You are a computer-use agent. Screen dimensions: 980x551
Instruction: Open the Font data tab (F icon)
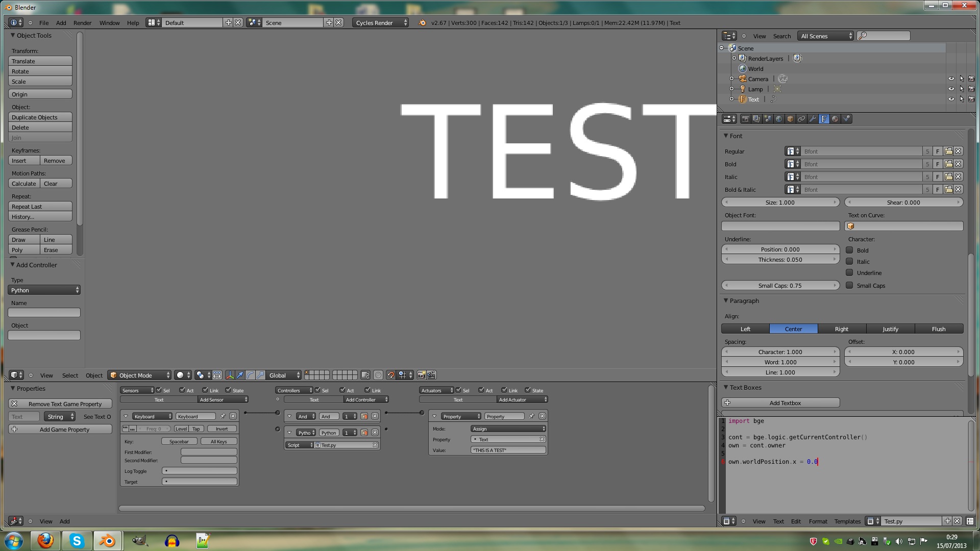pos(824,119)
